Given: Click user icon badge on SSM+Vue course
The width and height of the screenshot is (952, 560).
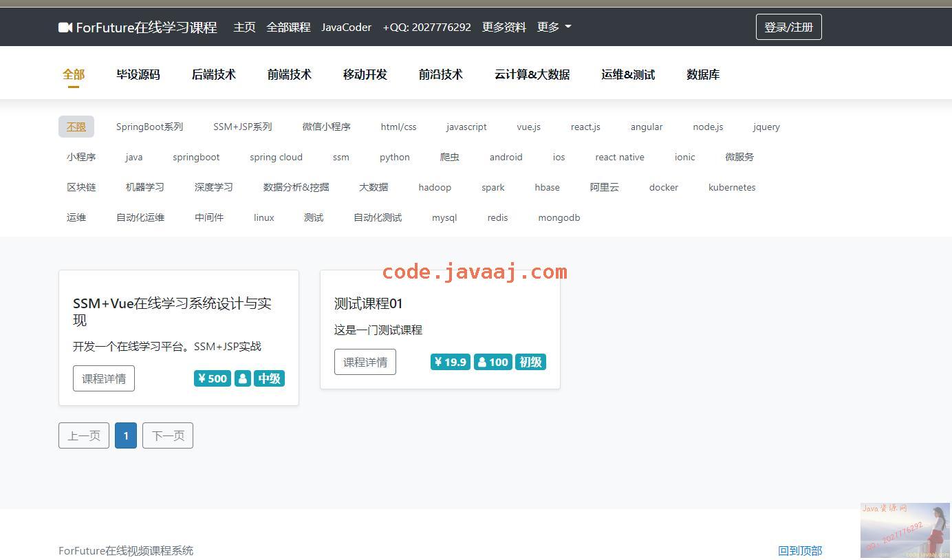Looking at the screenshot, I should 243,378.
